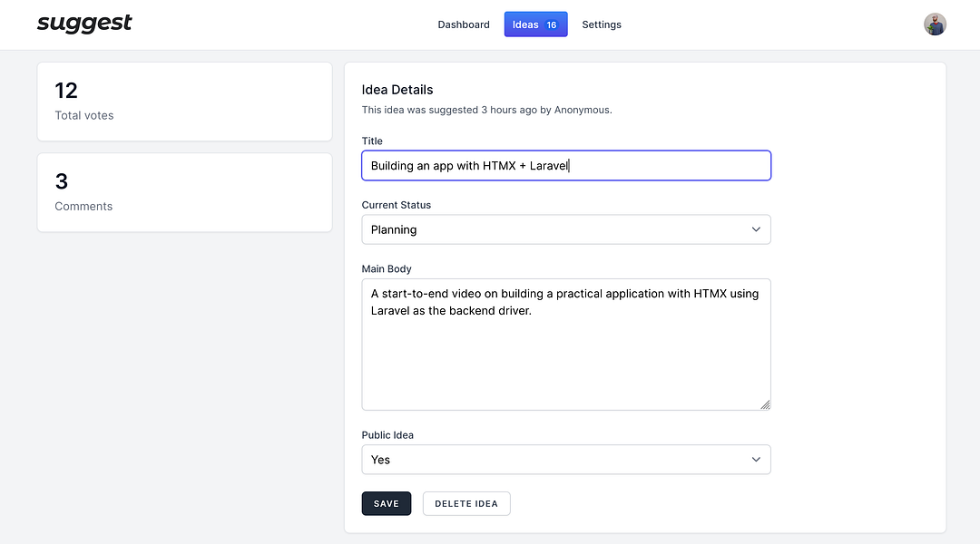The image size is (980, 544).
Task: Open the Settings page
Action: [x=602, y=24]
